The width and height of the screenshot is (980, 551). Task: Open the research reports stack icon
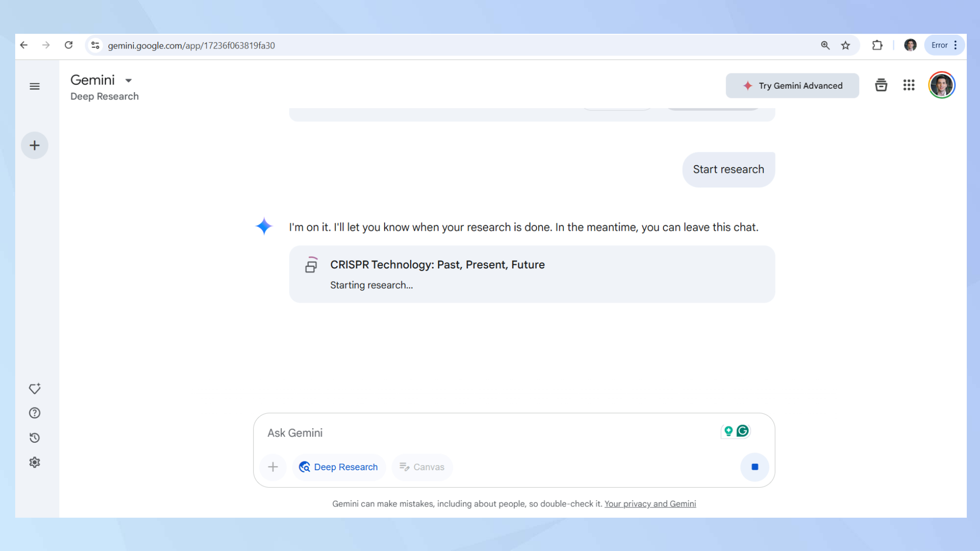(x=881, y=85)
